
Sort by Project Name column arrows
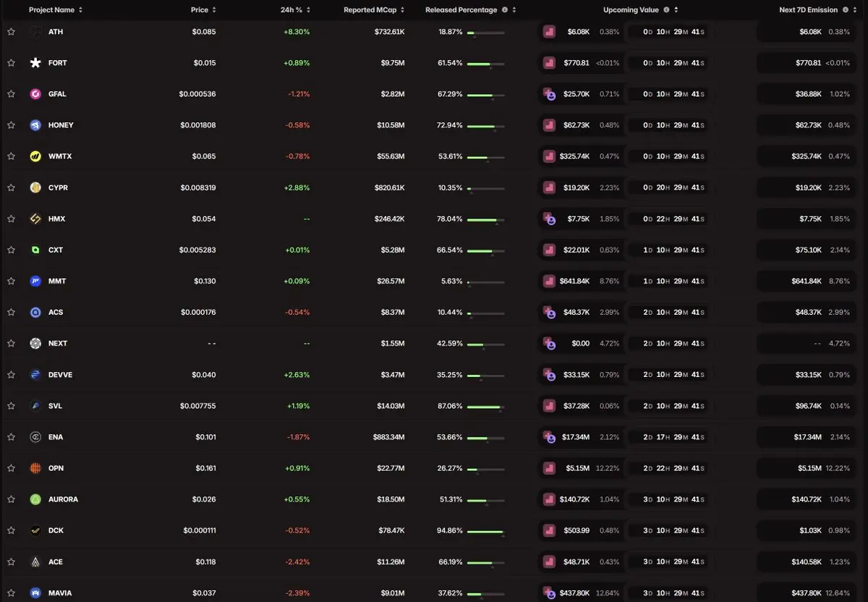point(80,10)
